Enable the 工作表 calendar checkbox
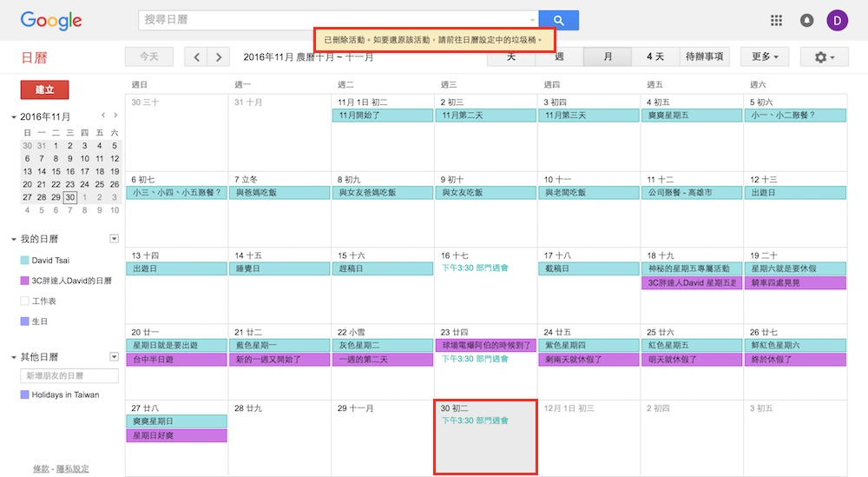 coord(25,301)
